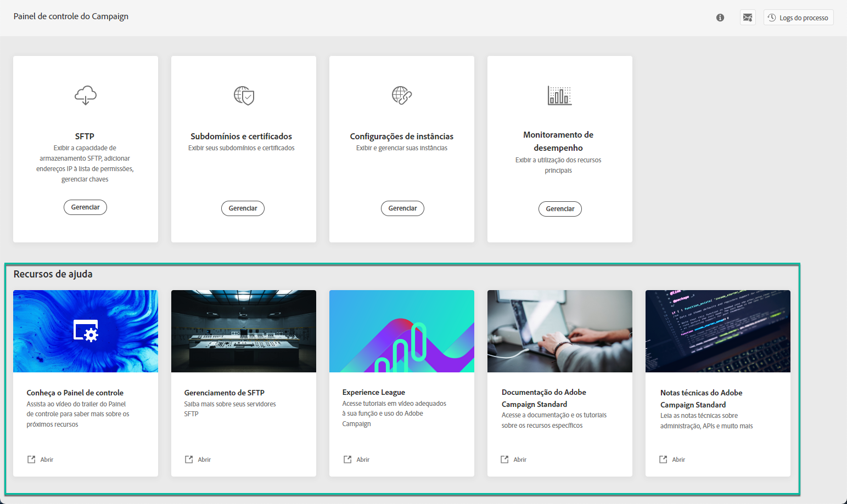Click the Configurações de instâncias title
847x504 pixels.
click(x=402, y=136)
